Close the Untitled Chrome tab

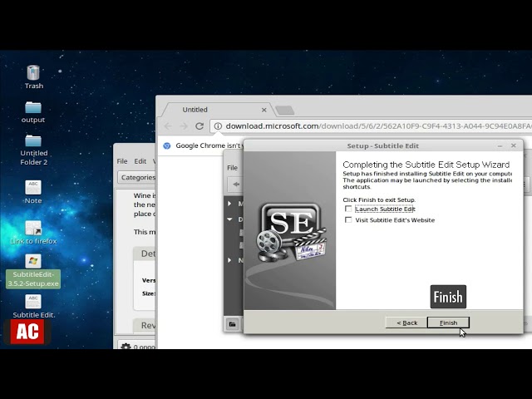pos(264,110)
